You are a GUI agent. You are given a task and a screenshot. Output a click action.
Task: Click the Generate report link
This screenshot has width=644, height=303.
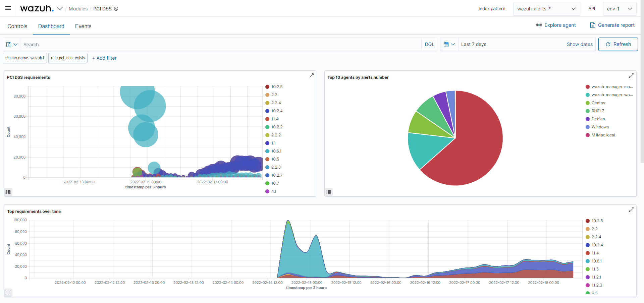tap(612, 25)
